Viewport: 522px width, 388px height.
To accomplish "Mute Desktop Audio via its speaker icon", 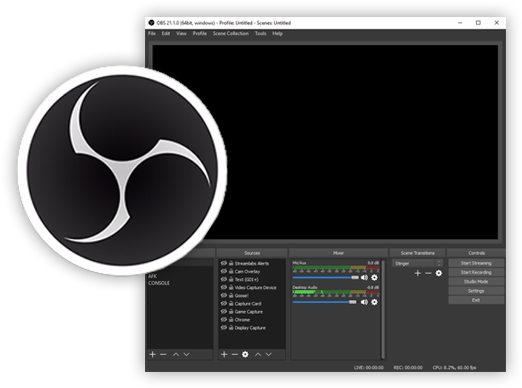I will [364, 302].
